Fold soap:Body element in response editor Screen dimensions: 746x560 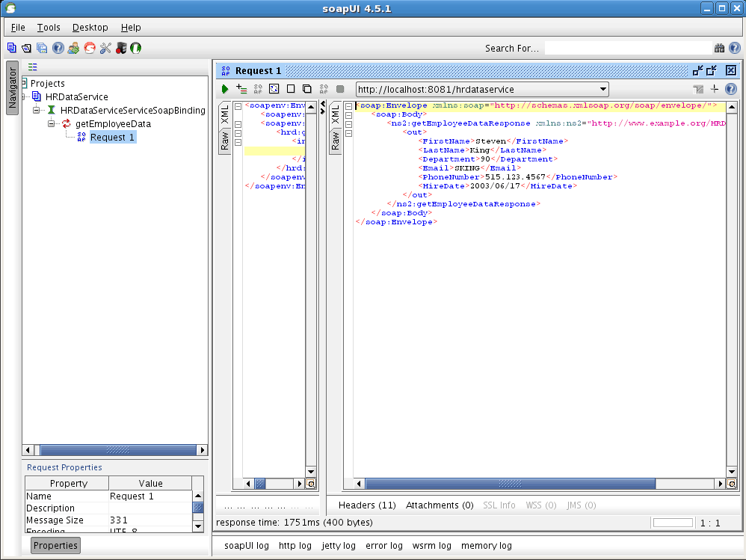pyautogui.click(x=349, y=115)
